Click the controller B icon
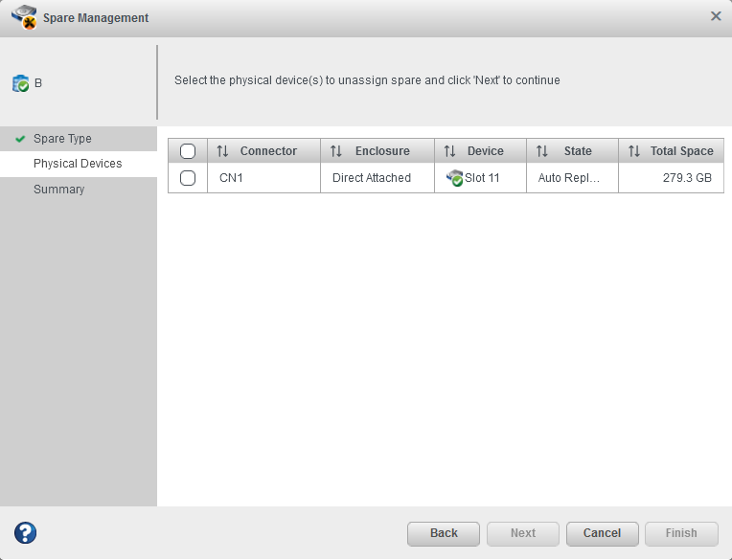Screen dimensions: 732x560 click(21, 83)
